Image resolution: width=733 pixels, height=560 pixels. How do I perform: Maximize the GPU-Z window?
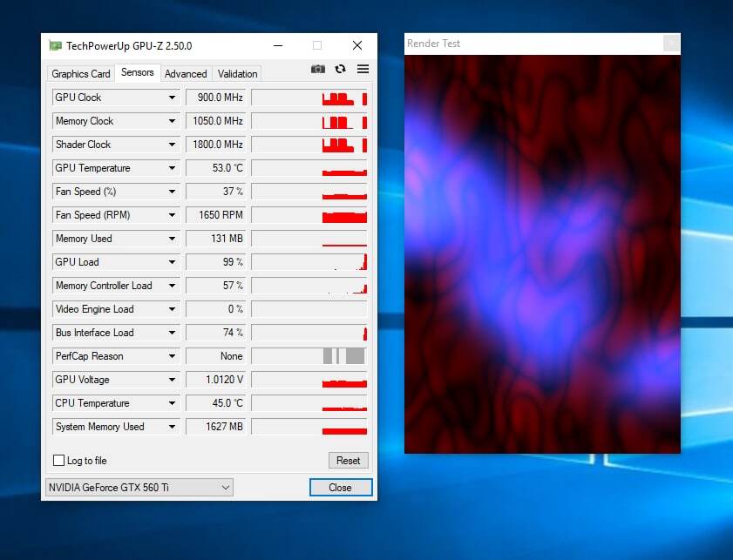(x=317, y=46)
